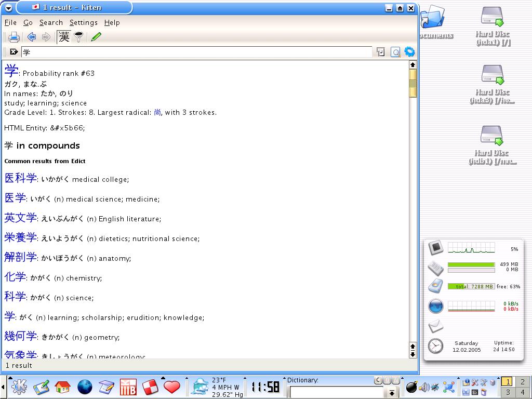532x399 pixels.
Task: Open the Search menu
Action: coord(51,22)
